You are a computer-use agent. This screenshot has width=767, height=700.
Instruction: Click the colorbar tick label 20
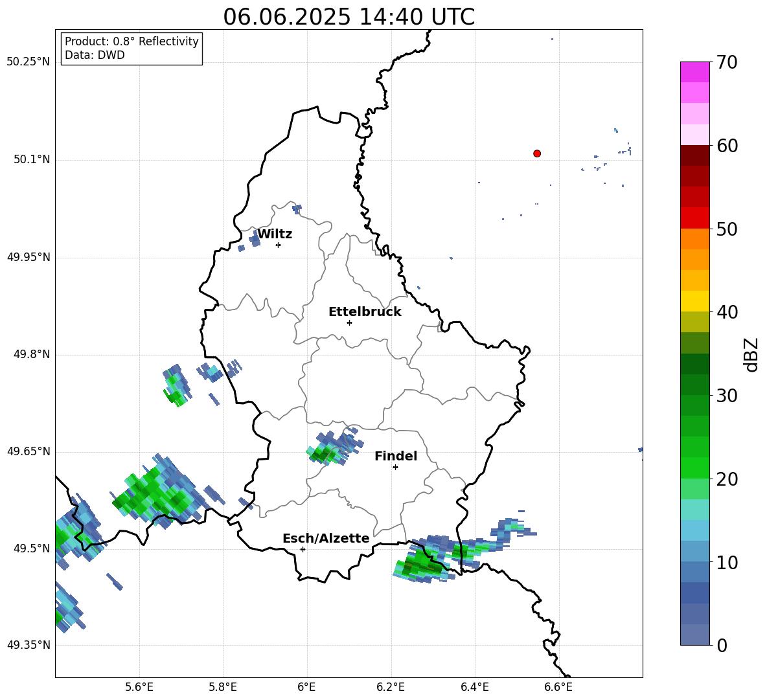point(727,479)
